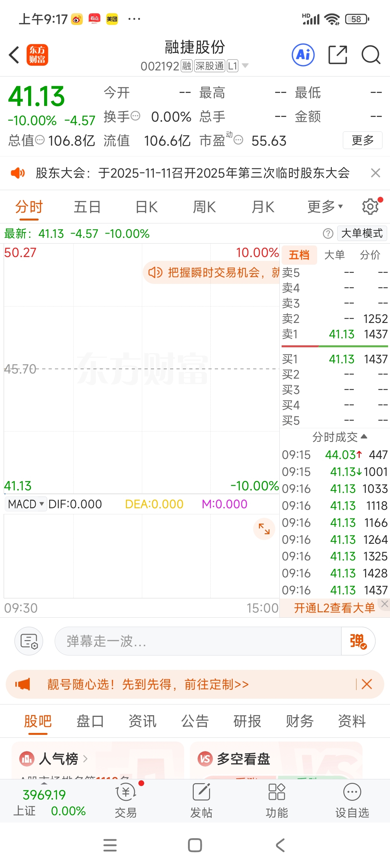This screenshot has width=390, height=868.
Task: Open the Ai assistant icon
Action: tap(303, 55)
